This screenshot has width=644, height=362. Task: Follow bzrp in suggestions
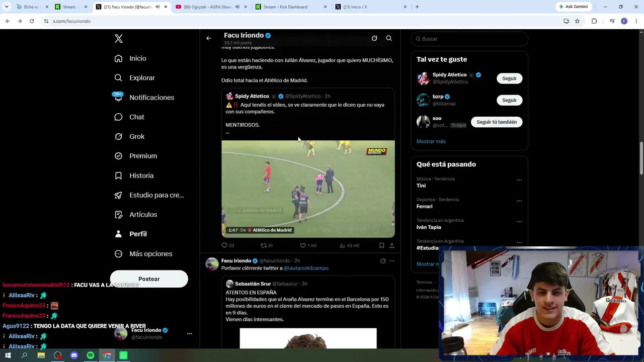coord(509,100)
